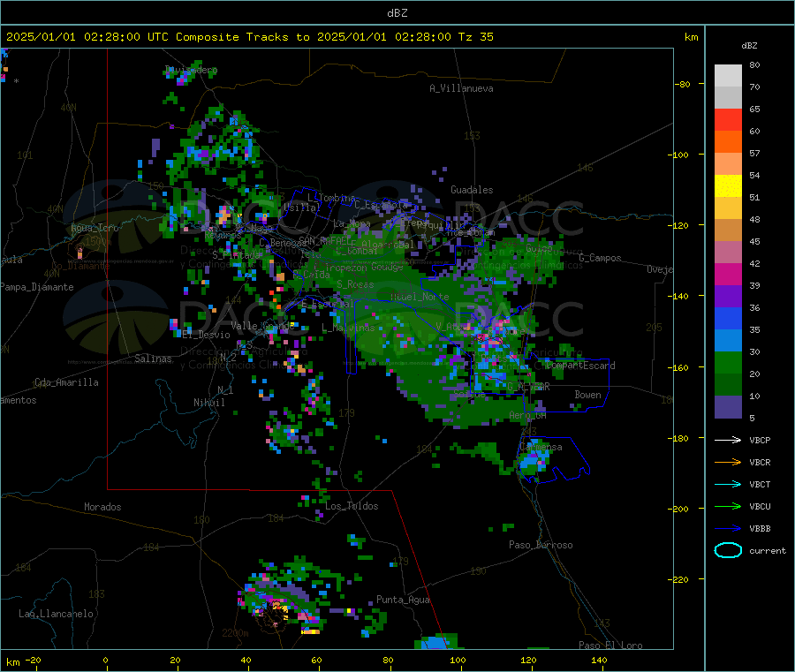Pick the 5 dBZ slate purple swatch
This screenshot has width=795, height=672.
click(x=728, y=407)
